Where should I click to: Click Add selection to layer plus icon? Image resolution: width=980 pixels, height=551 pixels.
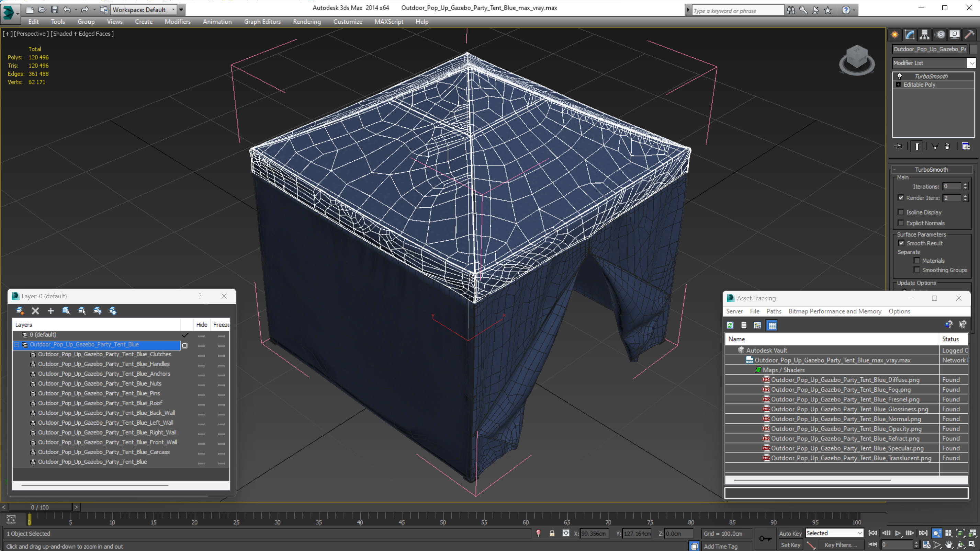click(50, 311)
